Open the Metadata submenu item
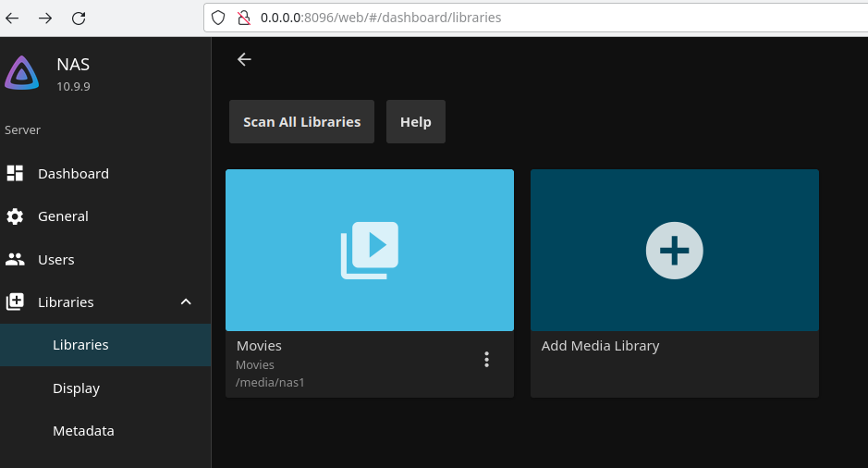The width and height of the screenshot is (868, 468). coord(83,431)
